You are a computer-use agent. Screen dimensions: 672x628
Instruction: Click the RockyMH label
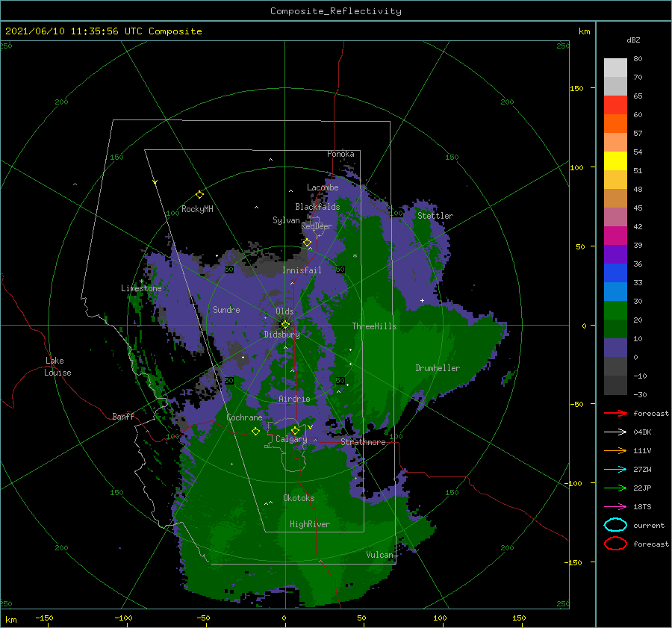point(197,209)
